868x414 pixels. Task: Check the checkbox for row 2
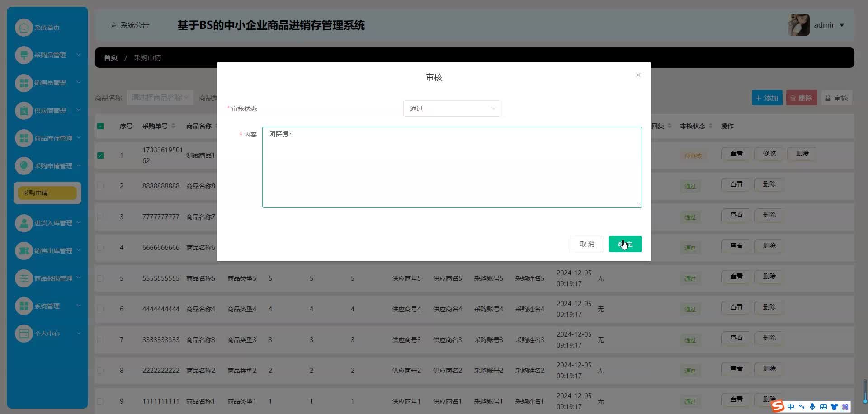[100, 186]
